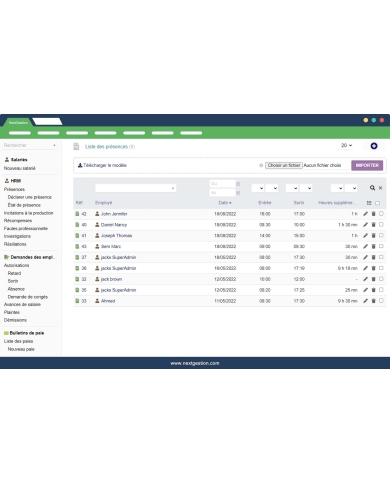This screenshot has height=484, width=390.
Task: Click the purple IMPORTER button
Action: (x=367, y=165)
